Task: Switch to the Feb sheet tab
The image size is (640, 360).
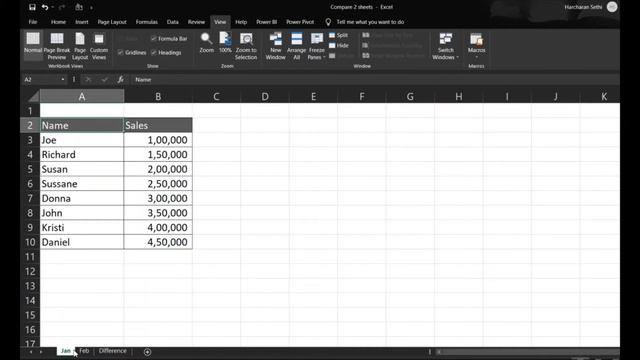Action: 84,351
